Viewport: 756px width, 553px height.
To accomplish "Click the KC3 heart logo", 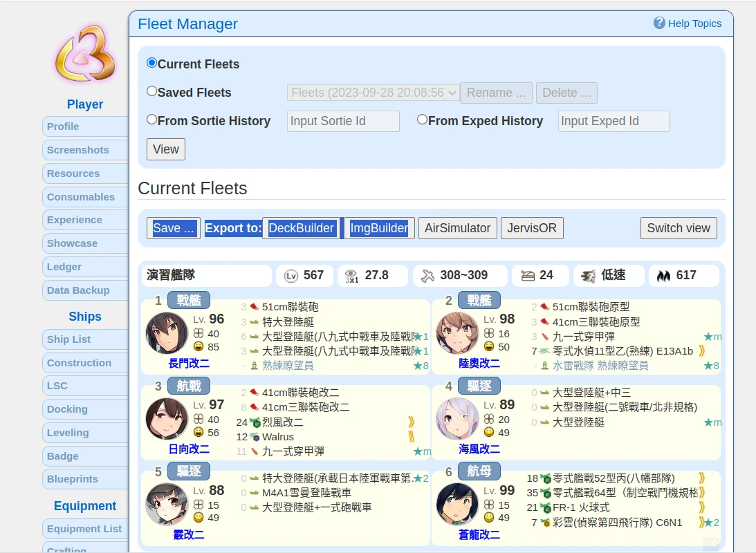I will pos(85,53).
